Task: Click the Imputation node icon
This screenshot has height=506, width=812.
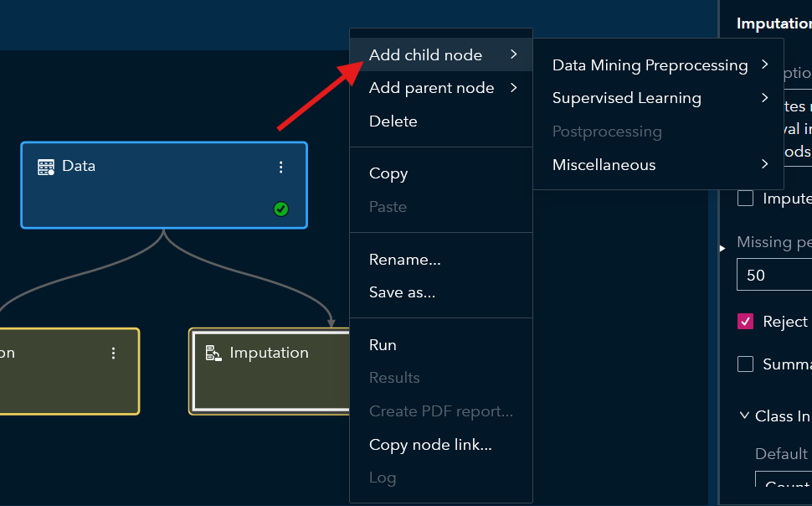Action: pyautogui.click(x=213, y=353)
